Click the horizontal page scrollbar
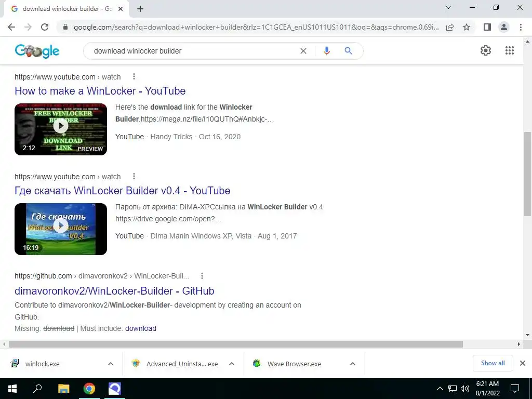 (236, 344)
